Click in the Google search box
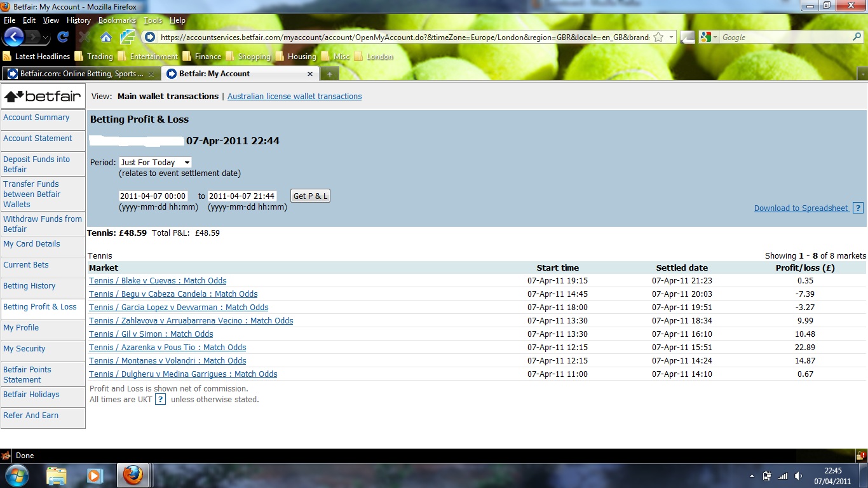This screenshot has width=868, height=488. (785, 37)
